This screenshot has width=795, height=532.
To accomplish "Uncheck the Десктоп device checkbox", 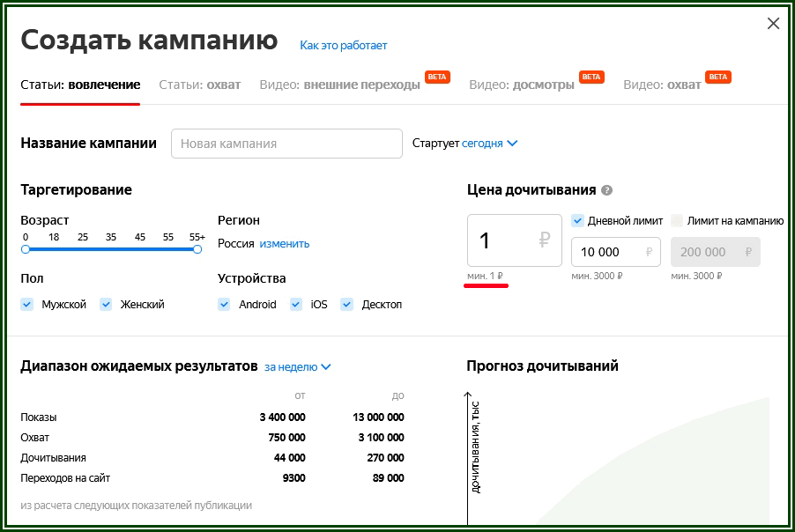I will (x=348, y=304).
